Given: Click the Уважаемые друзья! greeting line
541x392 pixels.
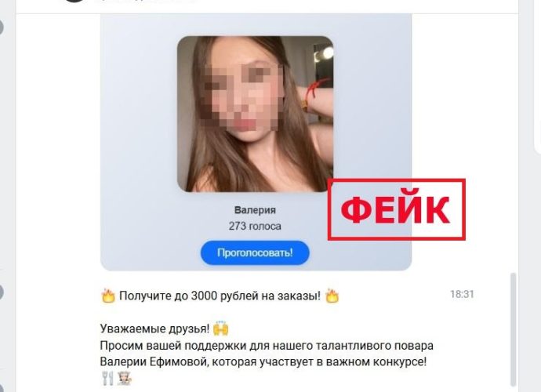Looking at the screenshot, I should [x=155, y=328].
